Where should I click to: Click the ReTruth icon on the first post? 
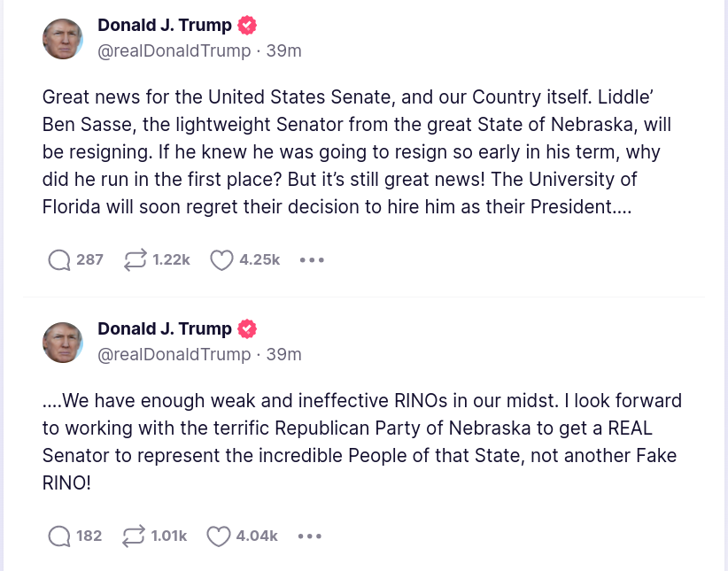pos(136,260)
